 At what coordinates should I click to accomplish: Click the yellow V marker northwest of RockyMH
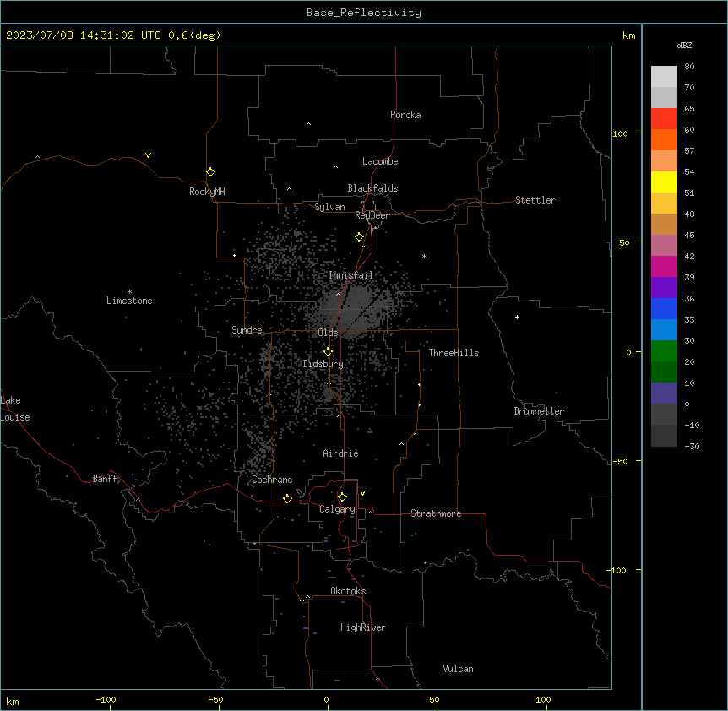tap(148, 155)
